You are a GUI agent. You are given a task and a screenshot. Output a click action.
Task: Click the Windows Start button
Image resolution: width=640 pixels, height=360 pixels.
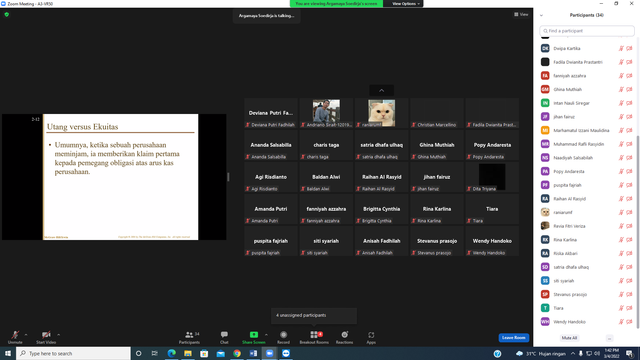click(8, 353)
